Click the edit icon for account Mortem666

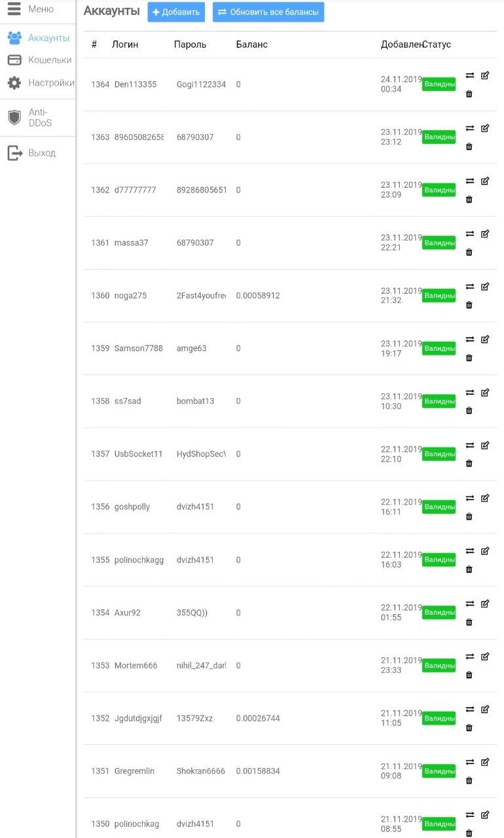tap(485, 657)
